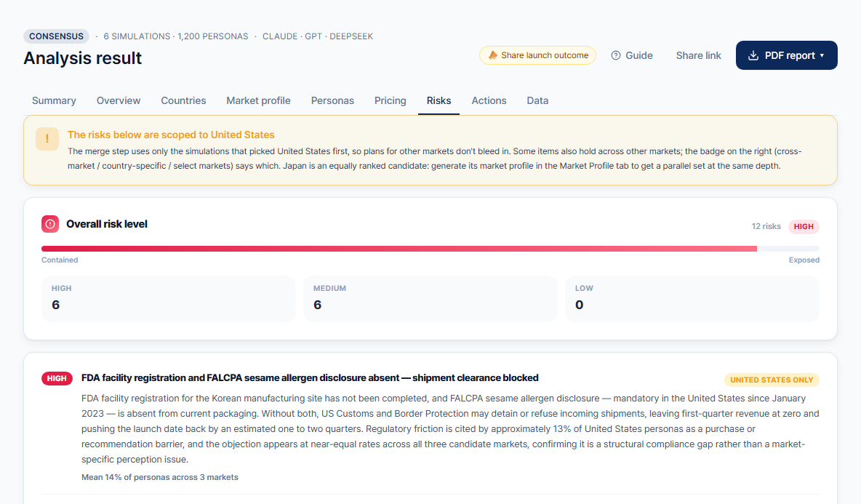Select the Risks tab
The image size is (861, 504).
pos(438,100)
